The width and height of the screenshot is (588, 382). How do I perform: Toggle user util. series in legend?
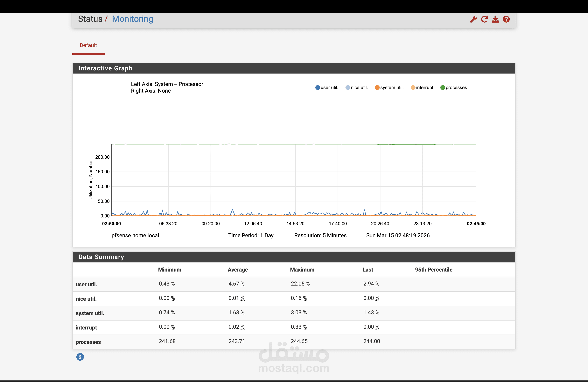point(327,88)
